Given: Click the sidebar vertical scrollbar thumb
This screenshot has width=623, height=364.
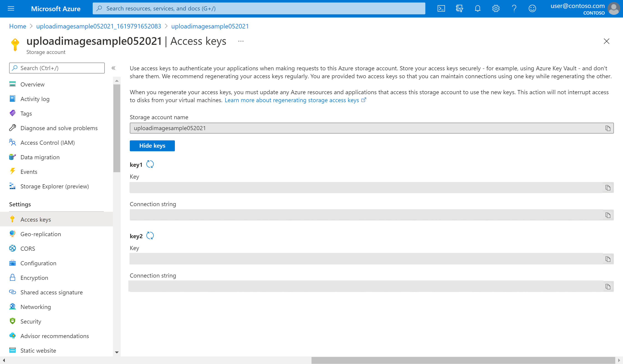Looking at the screenshot, I should (x=117, y=128).
